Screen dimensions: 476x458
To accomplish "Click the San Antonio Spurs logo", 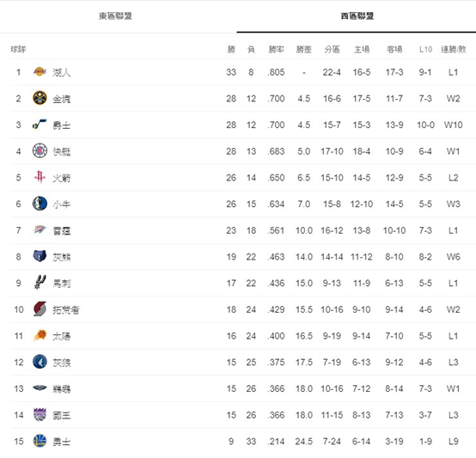I will point(40,283).
